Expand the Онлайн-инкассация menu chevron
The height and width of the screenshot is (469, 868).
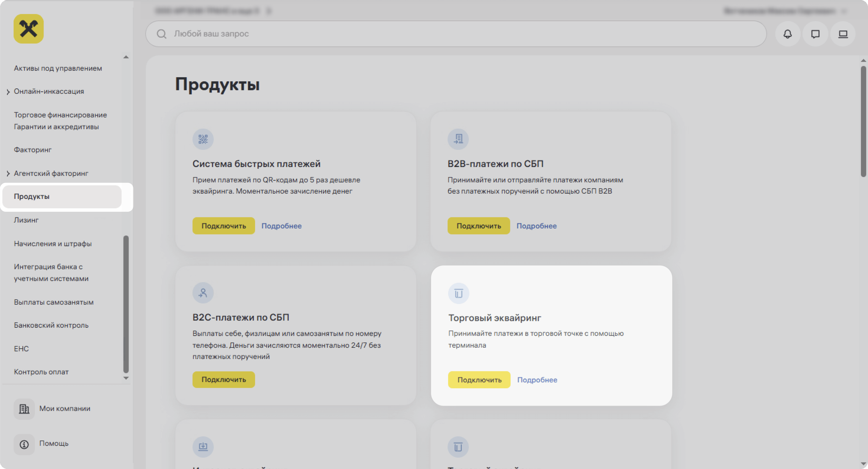point(8,92)
